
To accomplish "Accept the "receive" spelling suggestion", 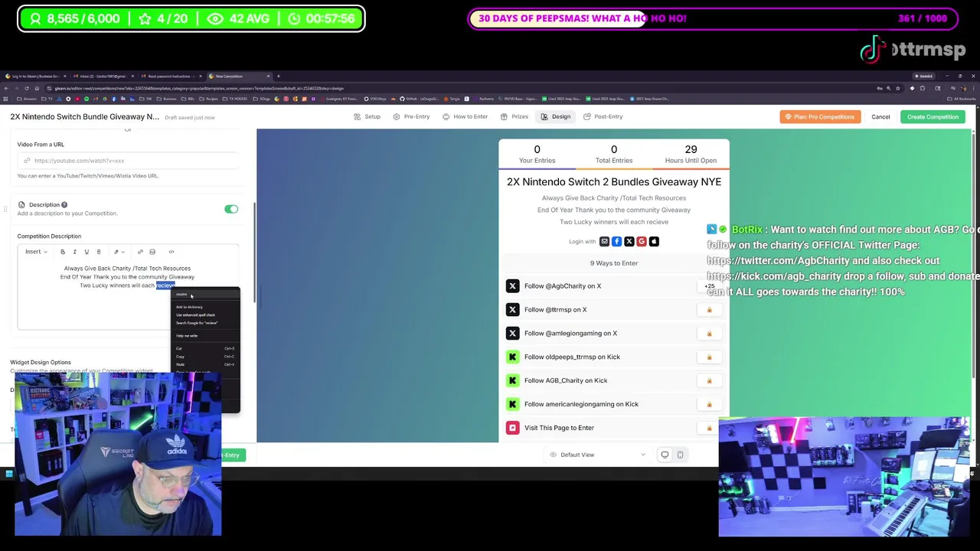I will click(205, 295).
